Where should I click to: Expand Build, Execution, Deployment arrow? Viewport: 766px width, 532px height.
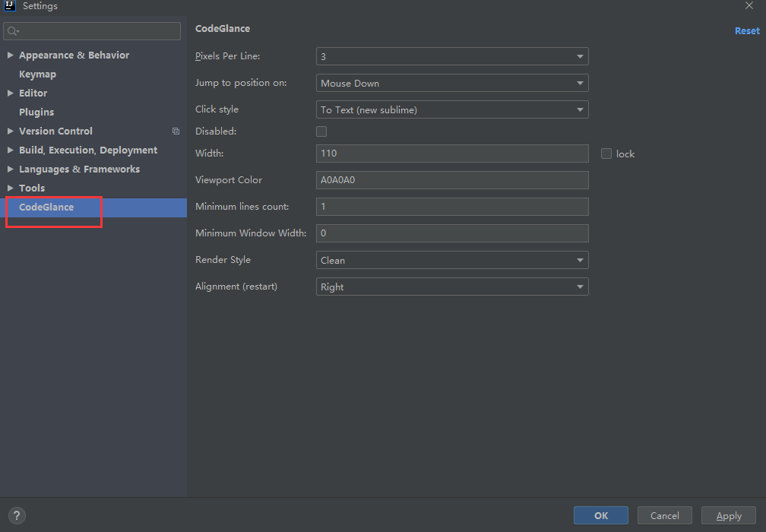click(x=10, y=150)
